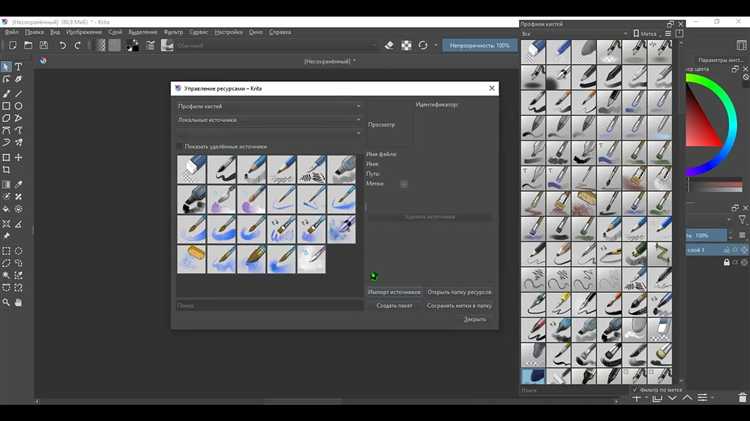750x421 pixels.
Task: Open a file from toolbar
Action: (28, 45)
